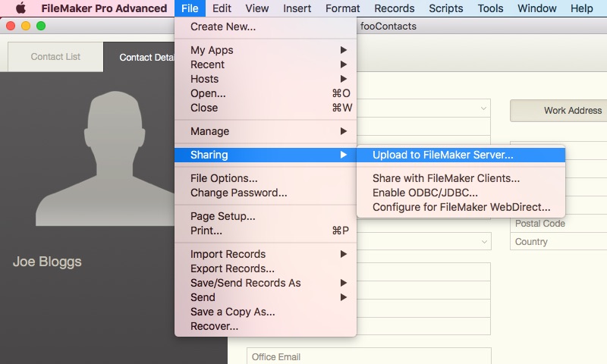Viewport: 607px width, 364px height.
Task: Choose Open... from the File menu
Action: [266, 93]
